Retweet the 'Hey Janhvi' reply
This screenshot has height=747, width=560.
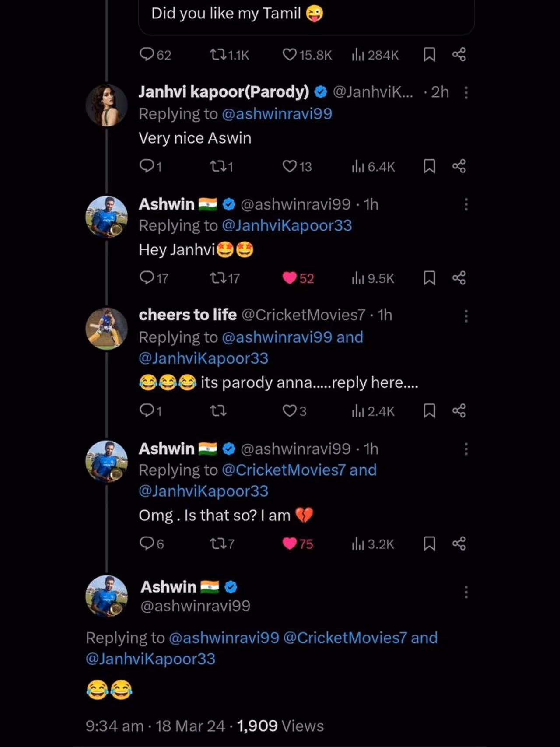(218, 278)
